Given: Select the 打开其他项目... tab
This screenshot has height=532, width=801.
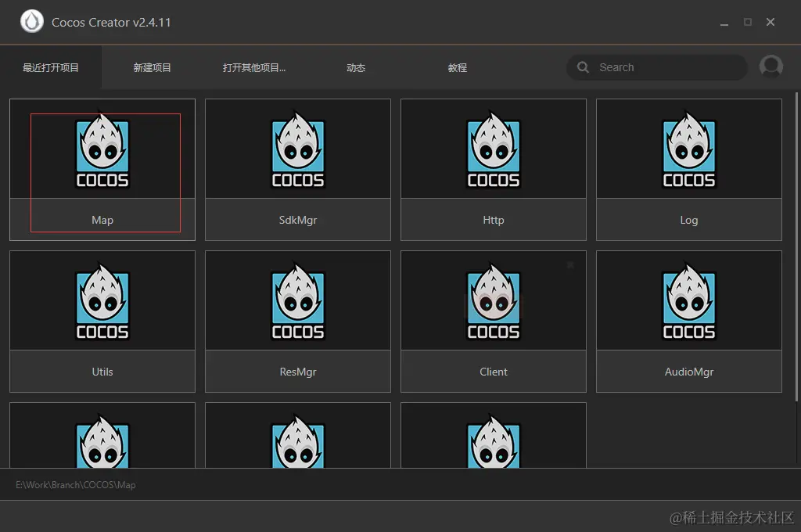Looking at the screenshot, I should point(254,67).
